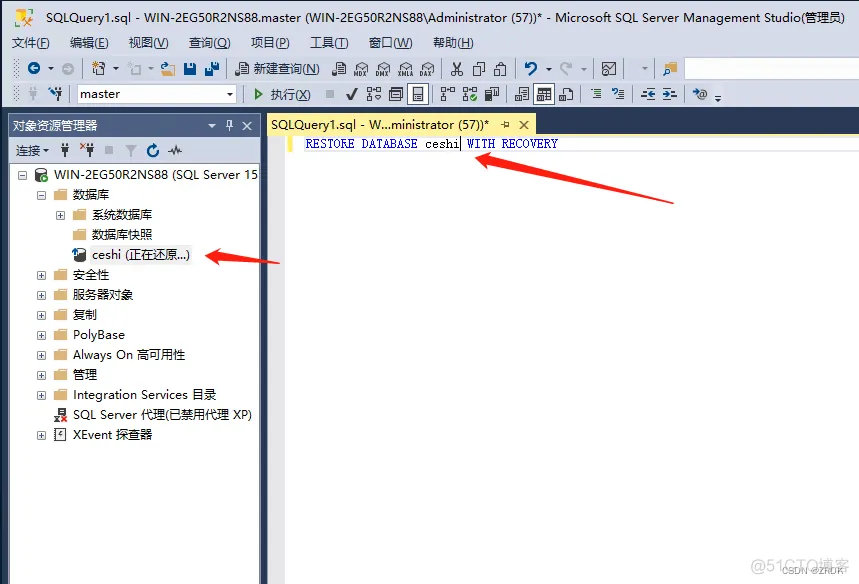This screenshot has width=859, height=584.
Task: Select Results to Text output mode
Action: pos(522,94)
